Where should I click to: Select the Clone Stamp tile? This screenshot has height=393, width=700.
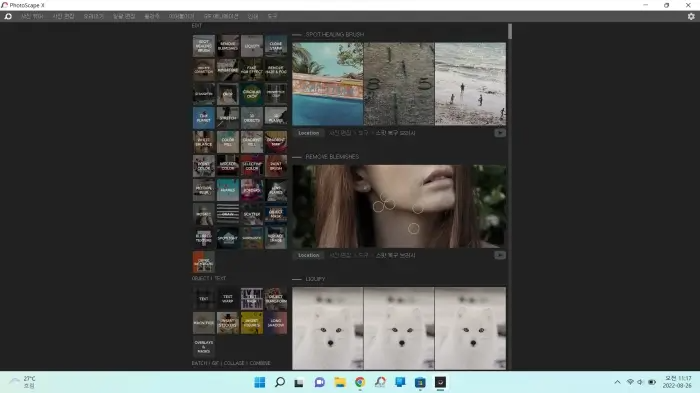276,46
